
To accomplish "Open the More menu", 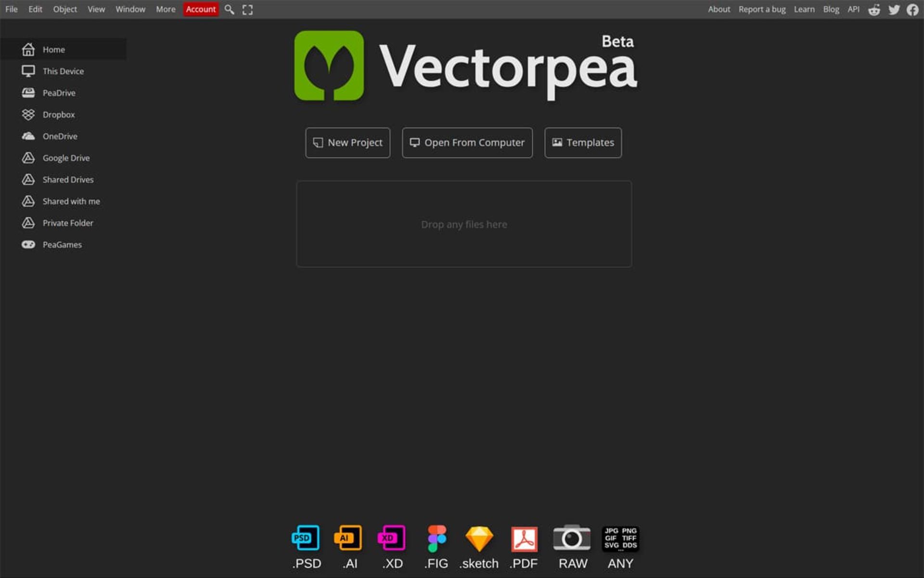I will [166, 9].
